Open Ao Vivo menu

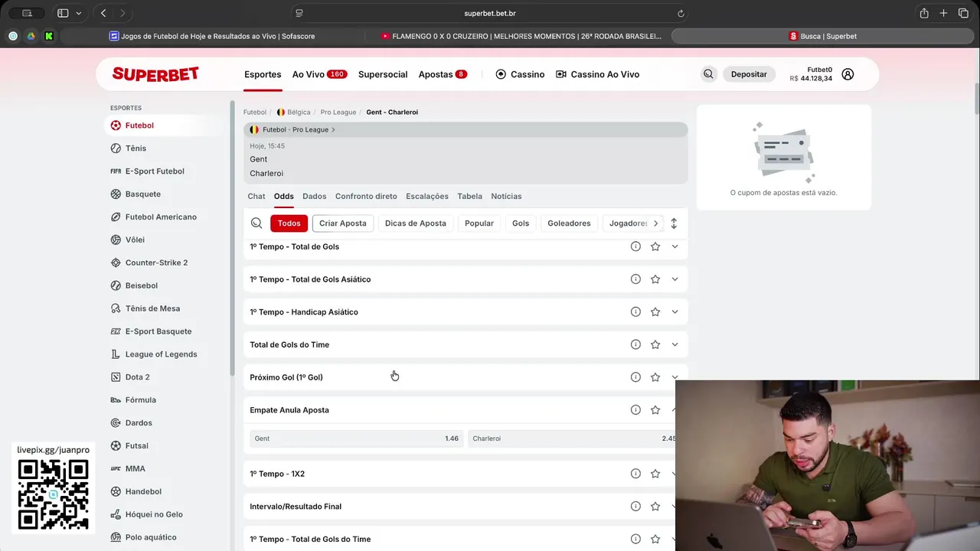click(319, 74)
